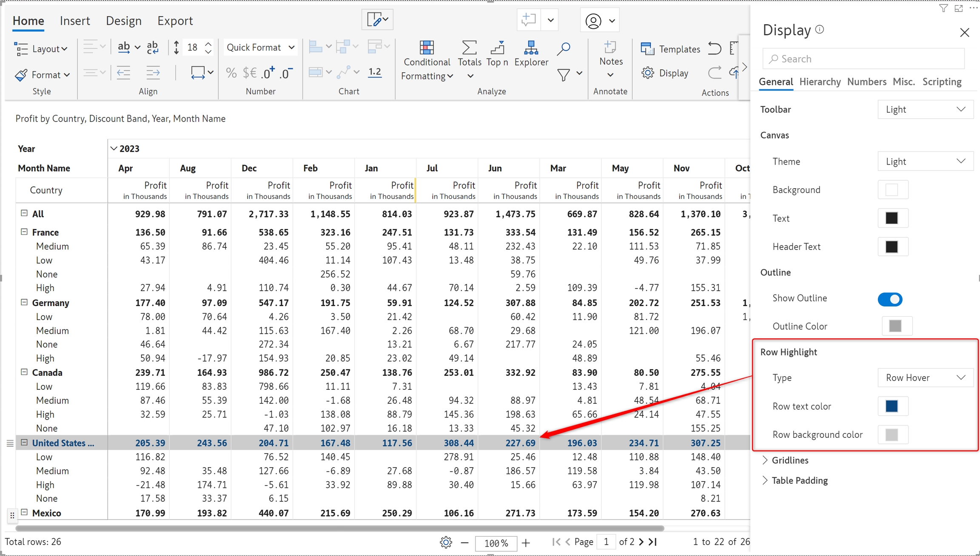Click the percent number format icon
980x556 pixels.
click(231, 73)
